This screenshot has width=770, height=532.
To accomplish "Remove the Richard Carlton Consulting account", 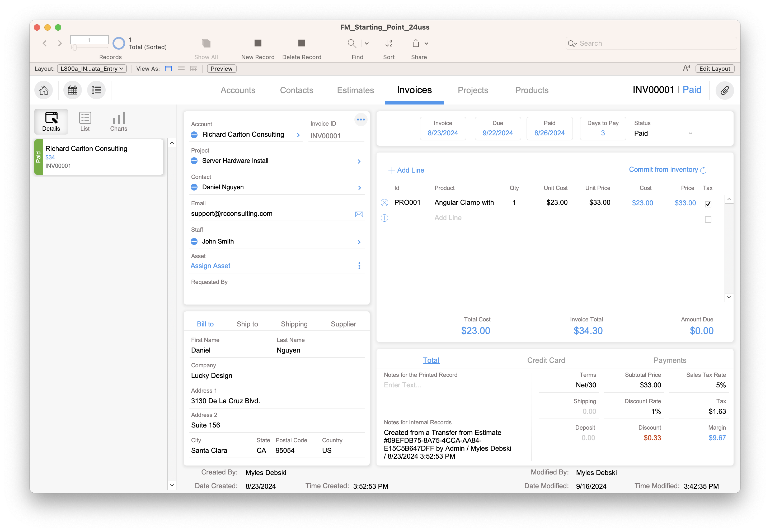I will pyautogui.click(x=194, y=135).
